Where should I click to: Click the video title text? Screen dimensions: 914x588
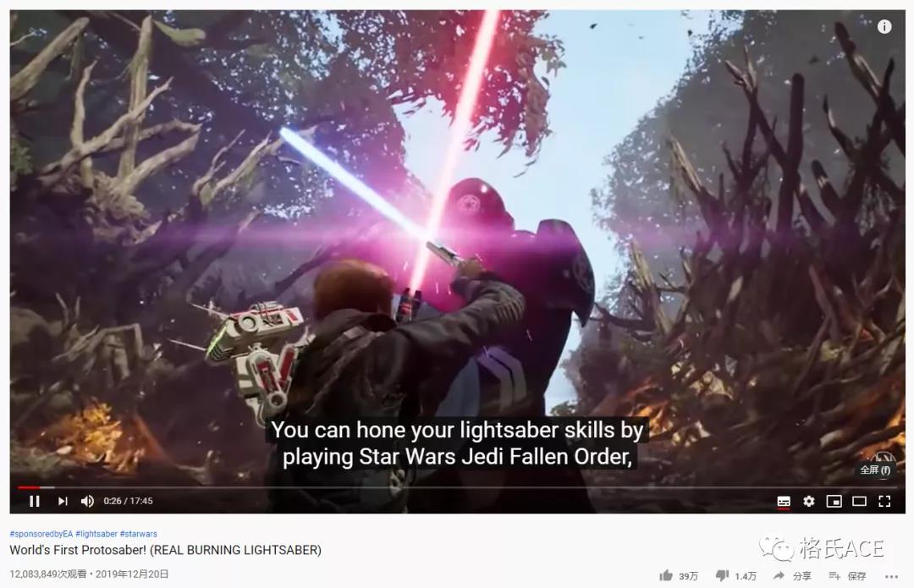click(166, 550)
